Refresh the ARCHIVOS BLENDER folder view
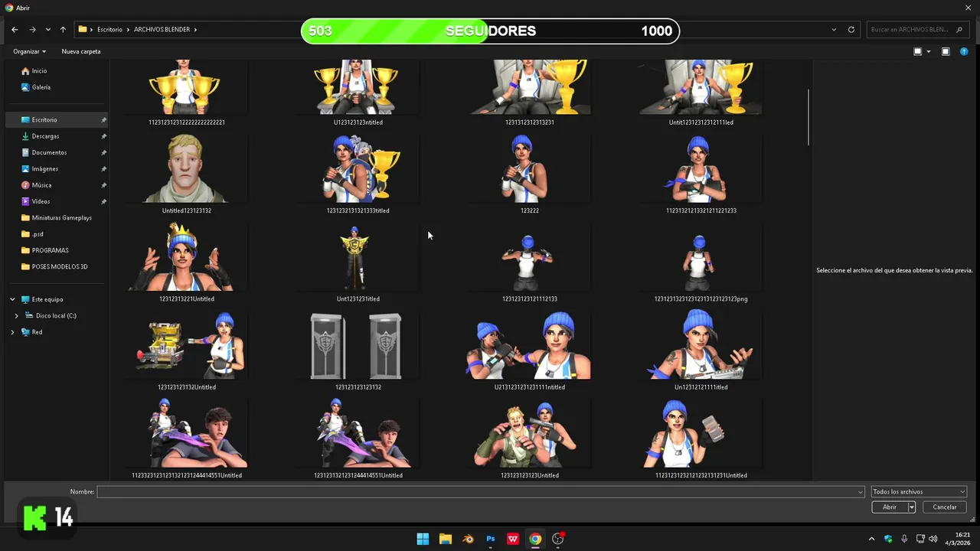Viewport: 980px width, 551px height. pyautogui.click(x=851, y=30)
